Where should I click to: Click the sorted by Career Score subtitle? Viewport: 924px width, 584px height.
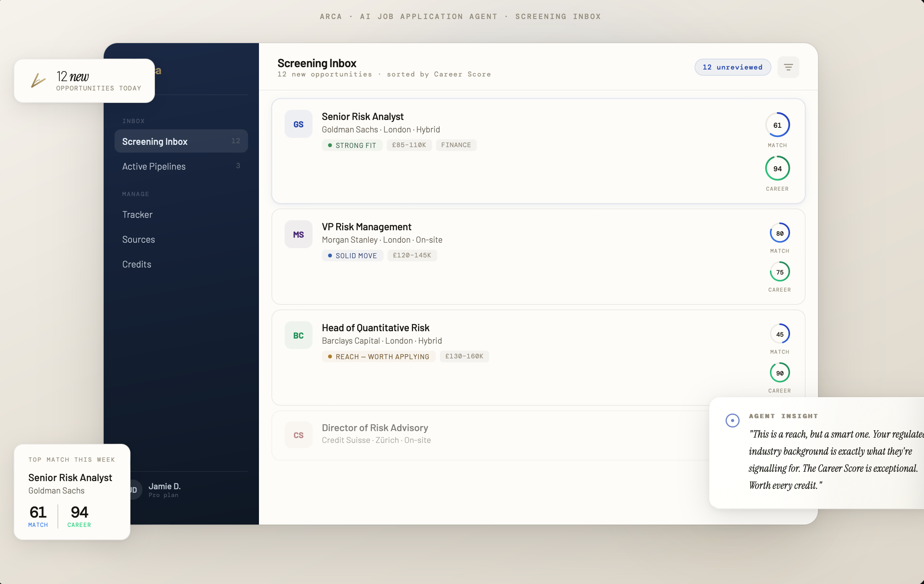pyautogui.click(x=439, y=74)
